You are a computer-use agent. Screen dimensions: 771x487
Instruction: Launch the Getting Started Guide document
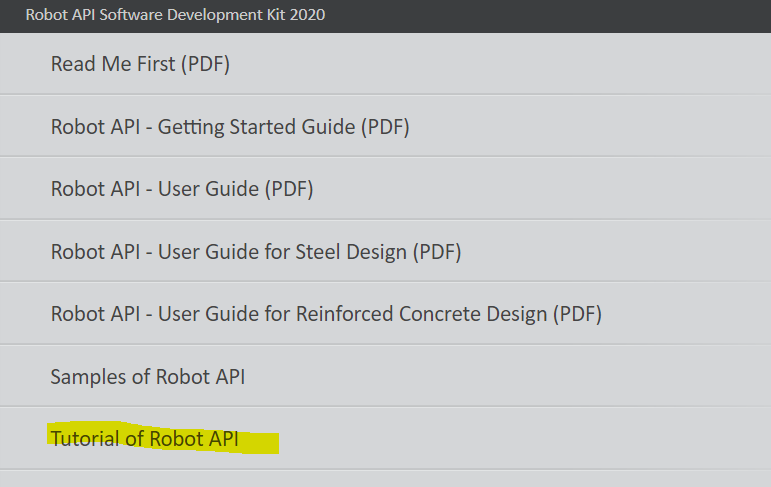coord(230,127)
